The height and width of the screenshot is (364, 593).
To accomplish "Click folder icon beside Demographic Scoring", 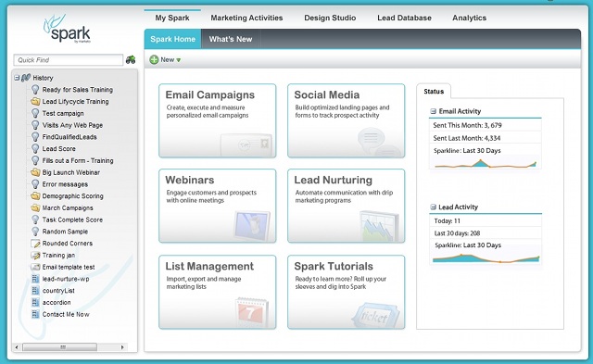I will pyautogui.click(x=35, y=195).
